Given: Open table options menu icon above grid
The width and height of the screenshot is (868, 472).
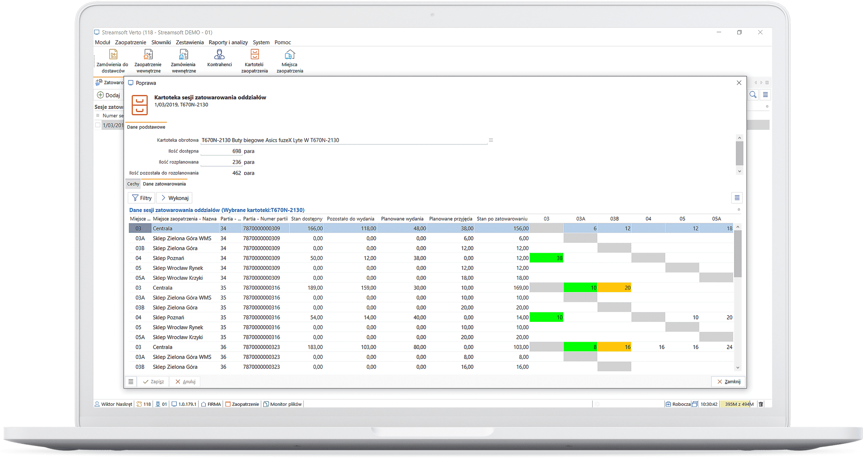Looking at the screenshot, I should tap(737, 198).
